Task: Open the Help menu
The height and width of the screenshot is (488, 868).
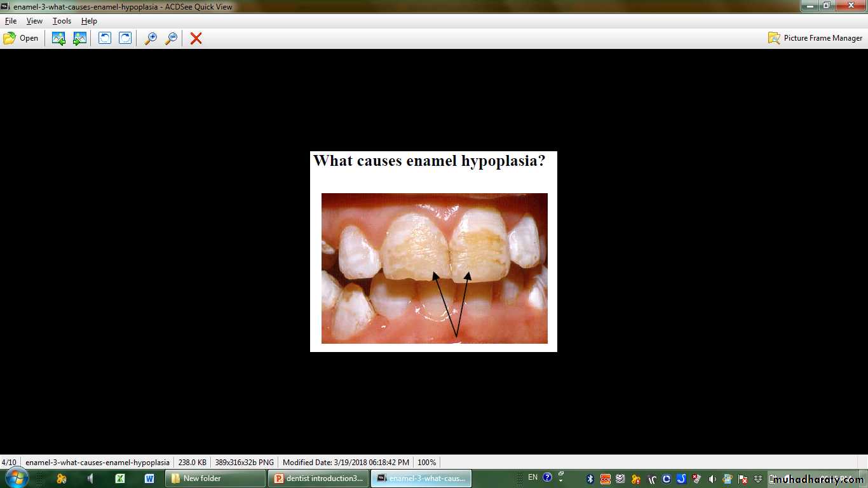Action: (89, 21)
